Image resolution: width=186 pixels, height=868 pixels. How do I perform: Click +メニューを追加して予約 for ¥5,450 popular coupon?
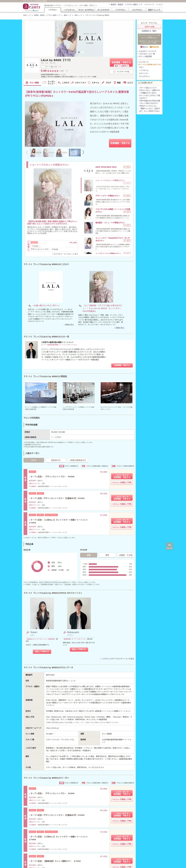(x=122, y=504)
